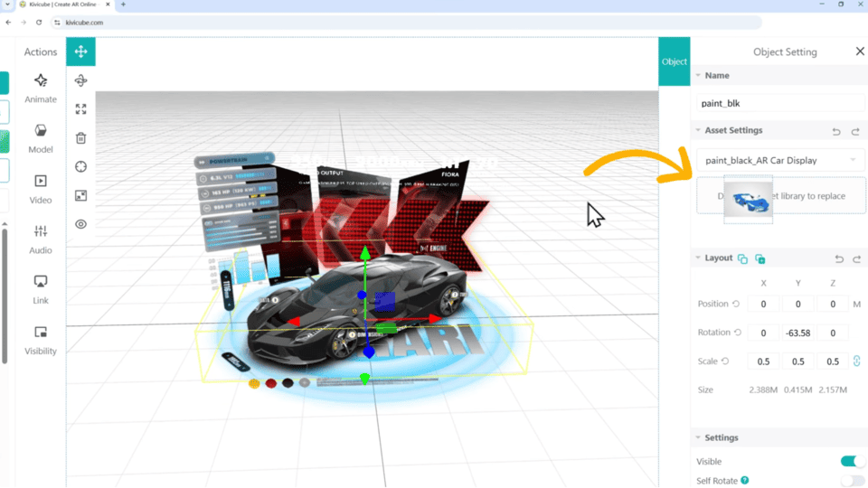Collapse the Asset Settings section
Image resolution: width=868 pixels, height=488 pixels.
pos(698,130)
